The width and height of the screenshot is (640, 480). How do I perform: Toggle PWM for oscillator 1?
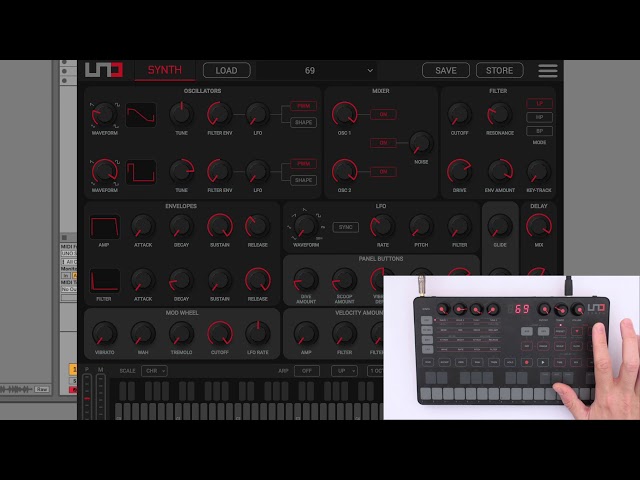point(303,106)
